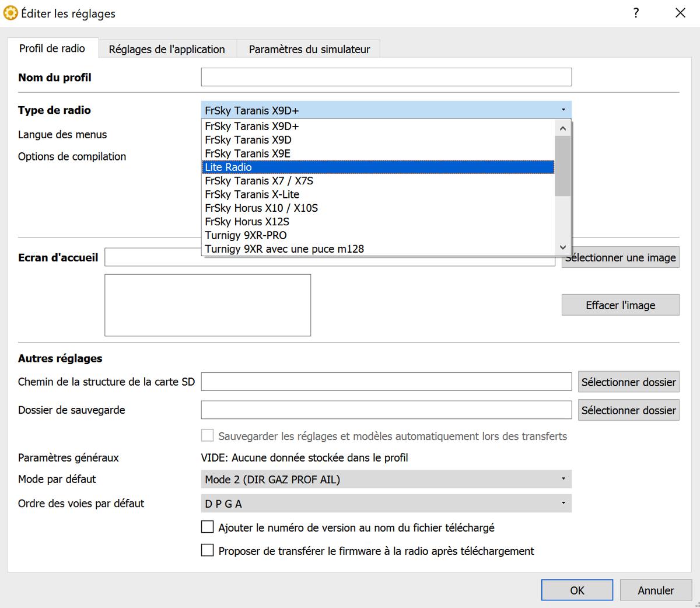Click Sélectionner dossier for backup folder
700x608 pixels.
(629, 410)
